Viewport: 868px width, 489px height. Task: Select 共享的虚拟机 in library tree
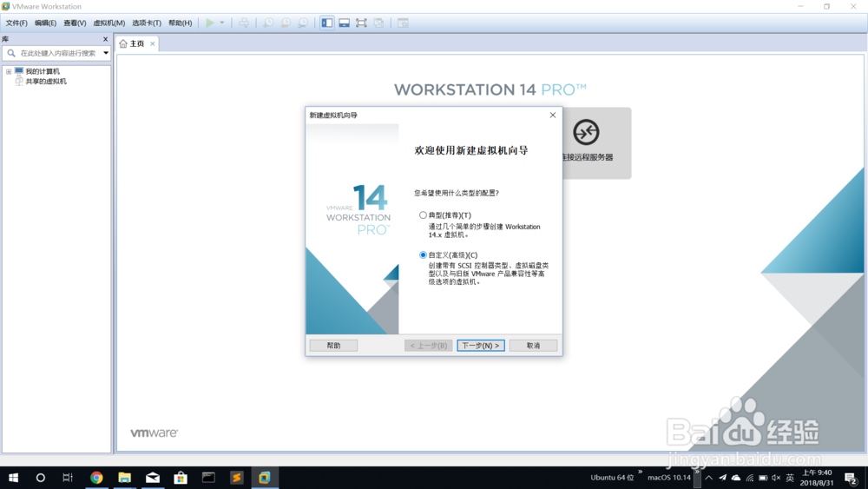pos(46,82)
